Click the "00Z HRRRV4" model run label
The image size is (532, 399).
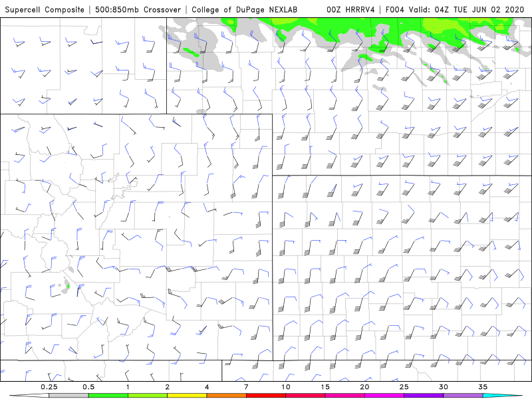(350, 9)
